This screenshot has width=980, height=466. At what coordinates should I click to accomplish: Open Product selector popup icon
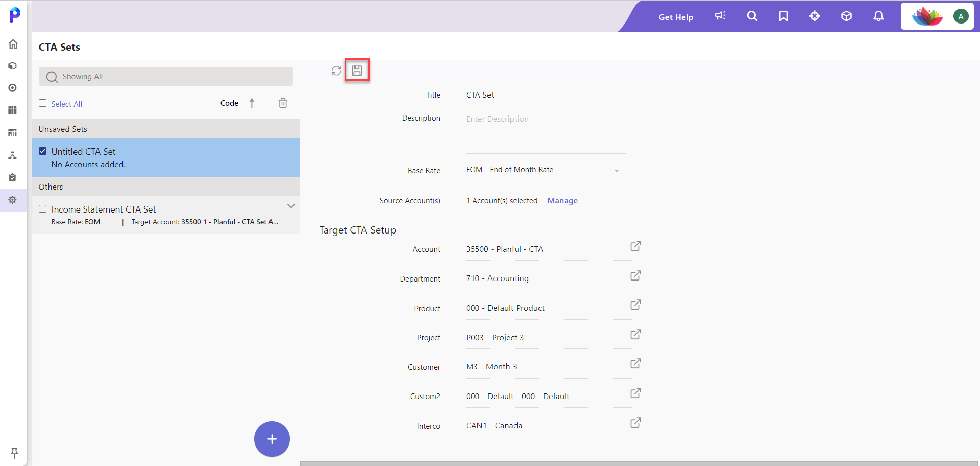click(635, 305)
